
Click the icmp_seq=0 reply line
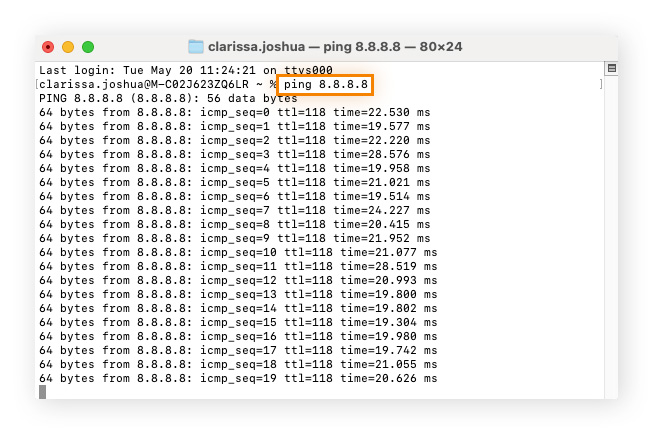[234, 112]
